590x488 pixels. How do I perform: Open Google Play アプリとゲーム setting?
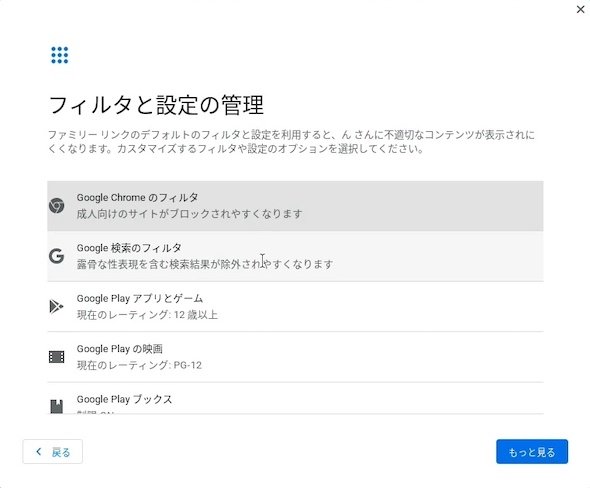[295, 307]
